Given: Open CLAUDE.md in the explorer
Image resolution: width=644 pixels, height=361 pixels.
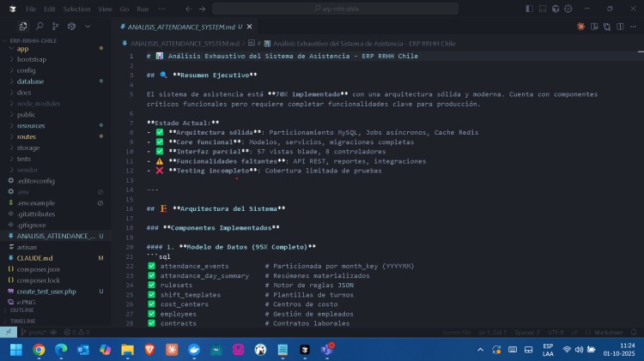Looking at the screenshot, I should tap(34, 258).
